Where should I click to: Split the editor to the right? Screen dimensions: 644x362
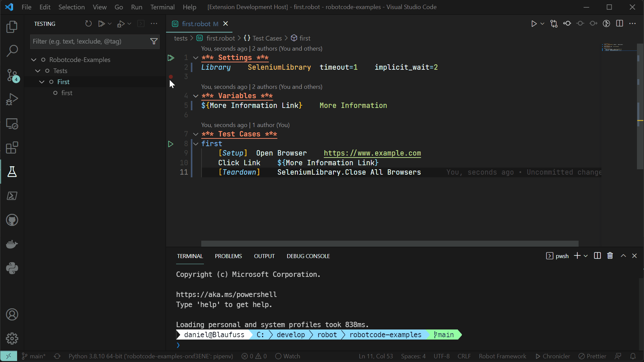(620, 23)
